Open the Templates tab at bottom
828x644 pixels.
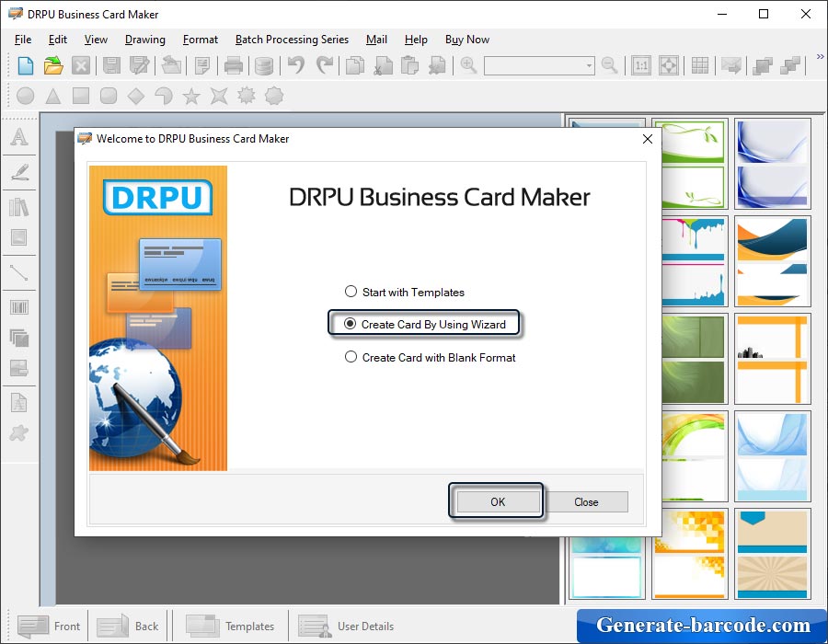(x=230, y=626)
